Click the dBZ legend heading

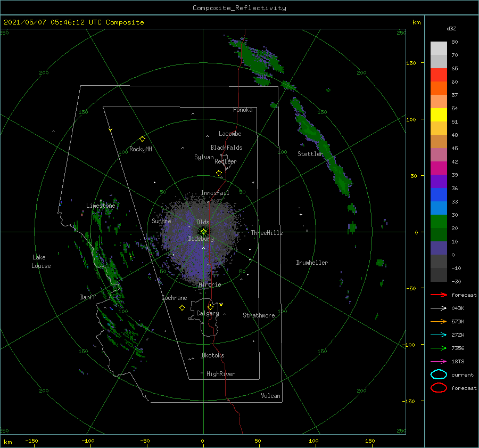[451, 28]
